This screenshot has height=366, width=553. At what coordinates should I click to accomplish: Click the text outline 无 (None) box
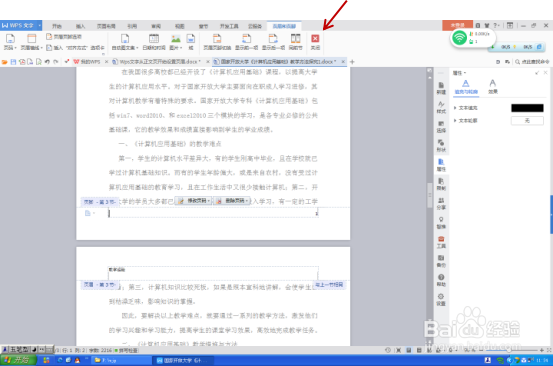[x=527, y=121]
